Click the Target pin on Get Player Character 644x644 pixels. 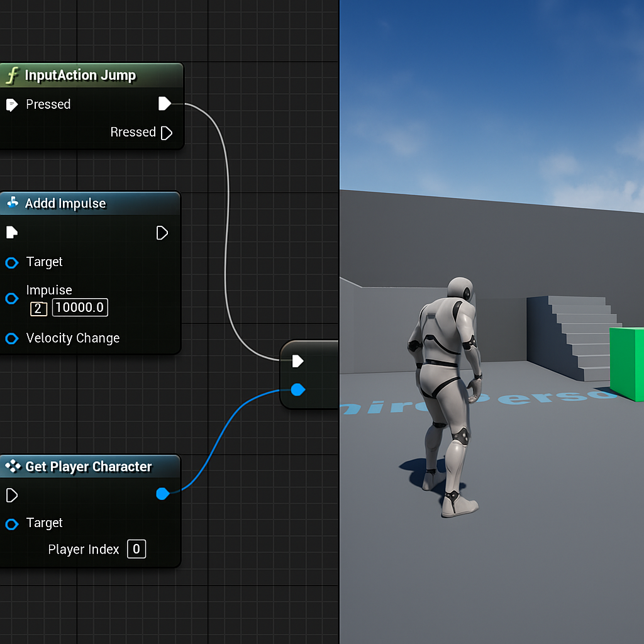(x=11, y=523)
